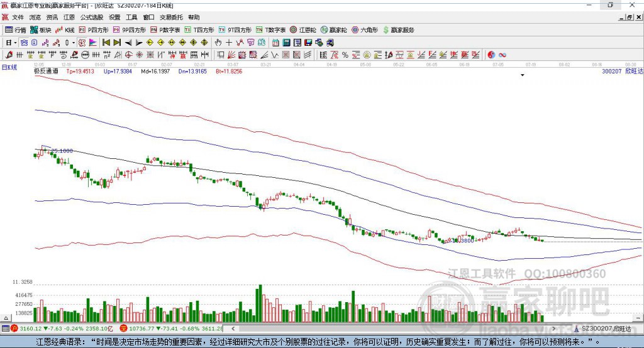Select the zigzag wave line tool
This screenshot has width=644, height=348.
275,55
